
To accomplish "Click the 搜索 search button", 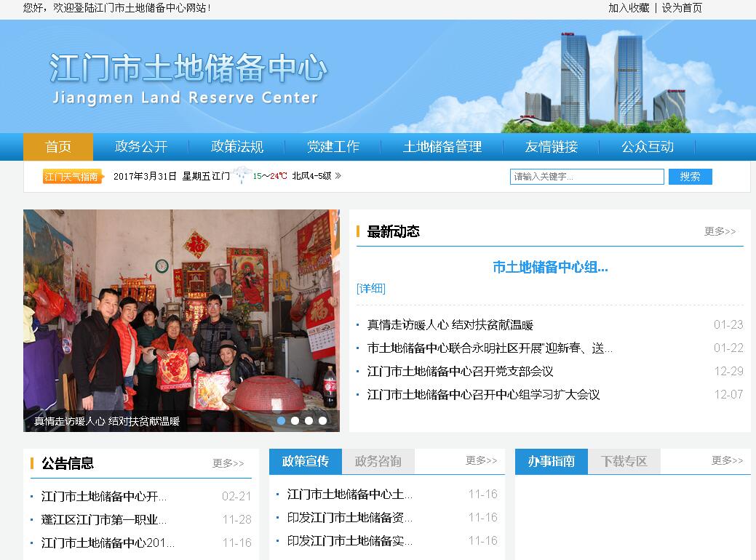I will pyautogui.click(x=690, y=177).
